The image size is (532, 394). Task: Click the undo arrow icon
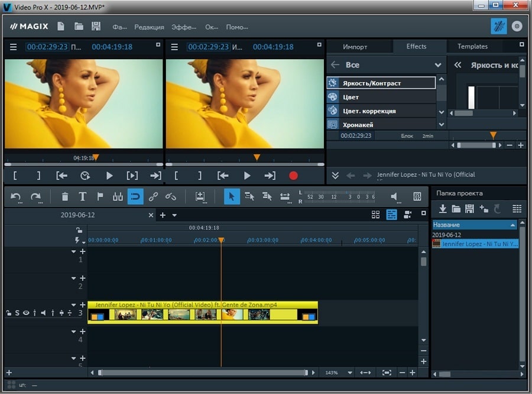[16, 196]
